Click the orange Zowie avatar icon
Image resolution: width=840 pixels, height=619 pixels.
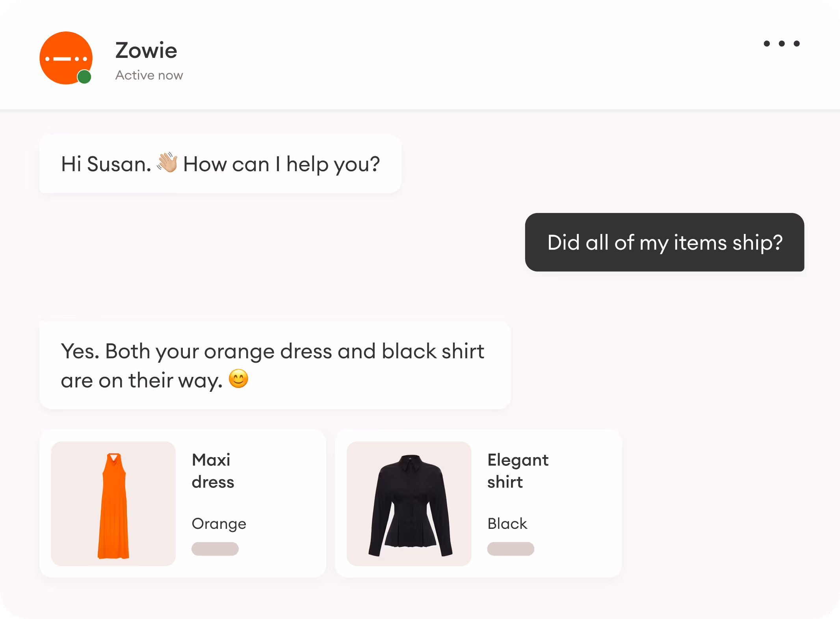pos(66,58)
